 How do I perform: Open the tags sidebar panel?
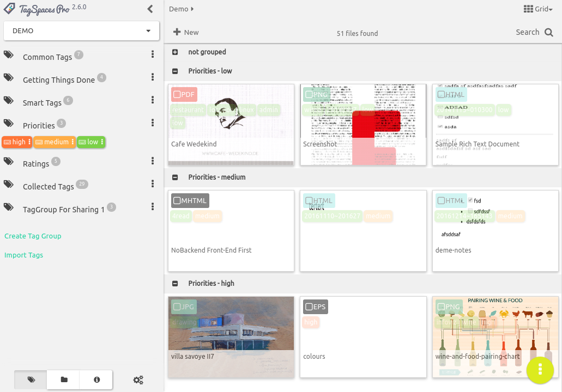tap(30, 379)
